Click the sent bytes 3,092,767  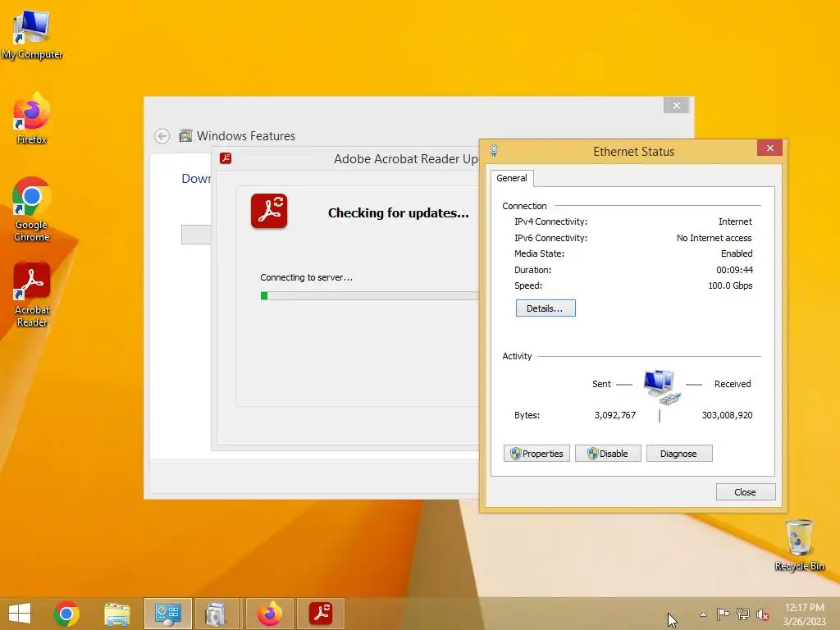[x=615, y=415]
